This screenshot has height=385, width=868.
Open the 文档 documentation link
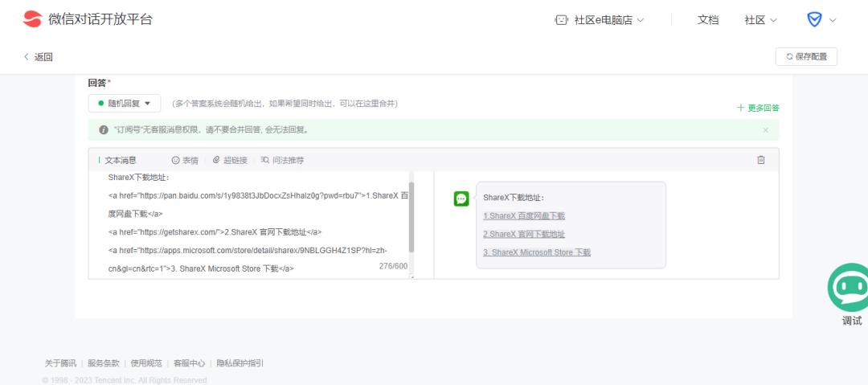pos(707,20)
